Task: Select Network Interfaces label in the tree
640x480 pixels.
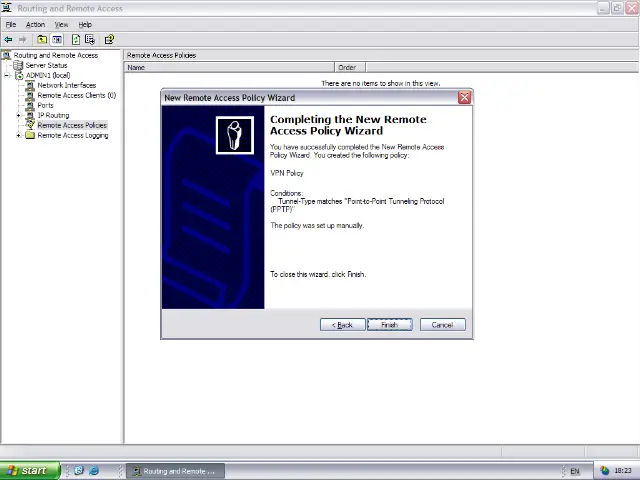Action: coord(67,85)
